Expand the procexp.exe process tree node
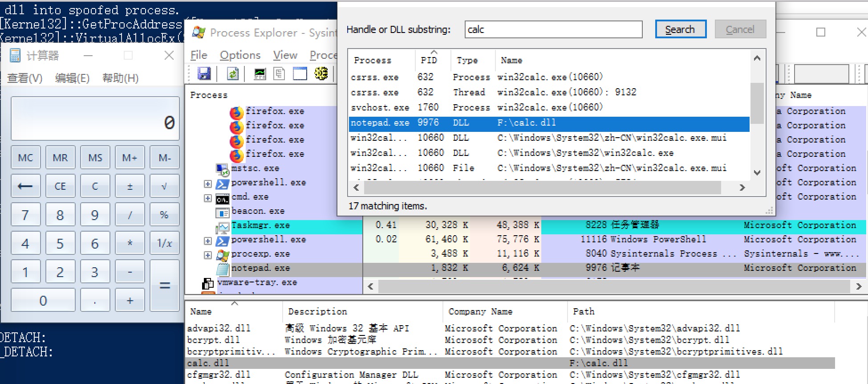This screenshot has height=384, width=868. (208, 255)
